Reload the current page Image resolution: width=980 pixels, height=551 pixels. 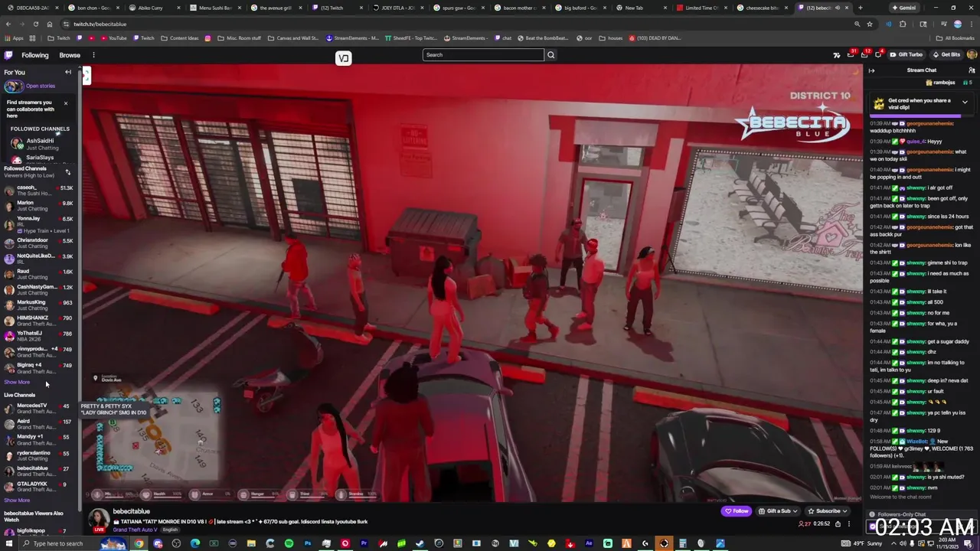coord(36,24)
